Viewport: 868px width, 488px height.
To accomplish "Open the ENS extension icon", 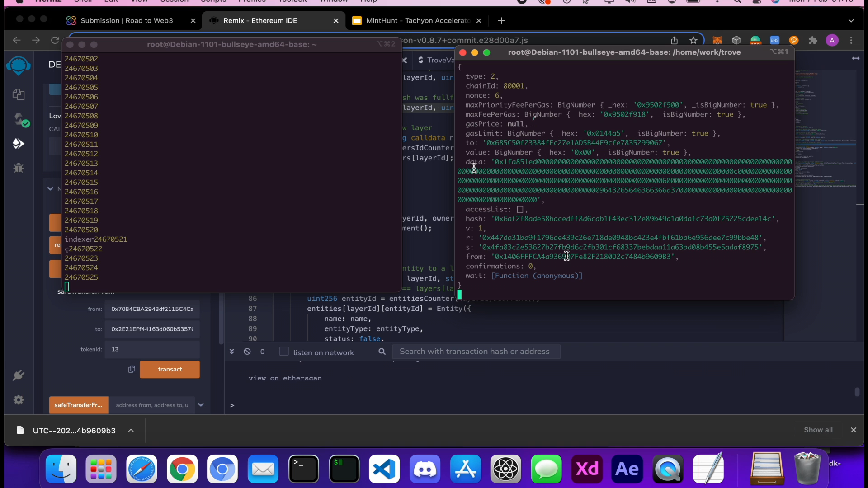I will pos(775,40).
